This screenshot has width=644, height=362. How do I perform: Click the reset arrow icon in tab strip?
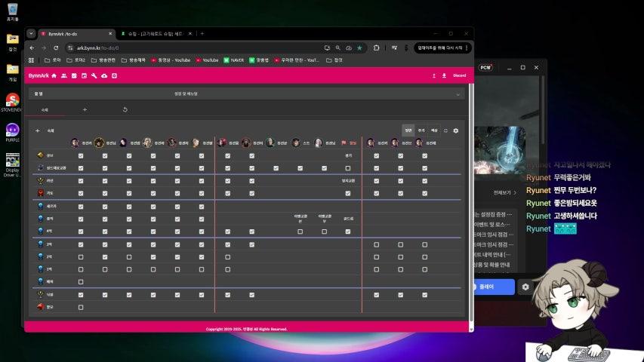tap(125, 109)
